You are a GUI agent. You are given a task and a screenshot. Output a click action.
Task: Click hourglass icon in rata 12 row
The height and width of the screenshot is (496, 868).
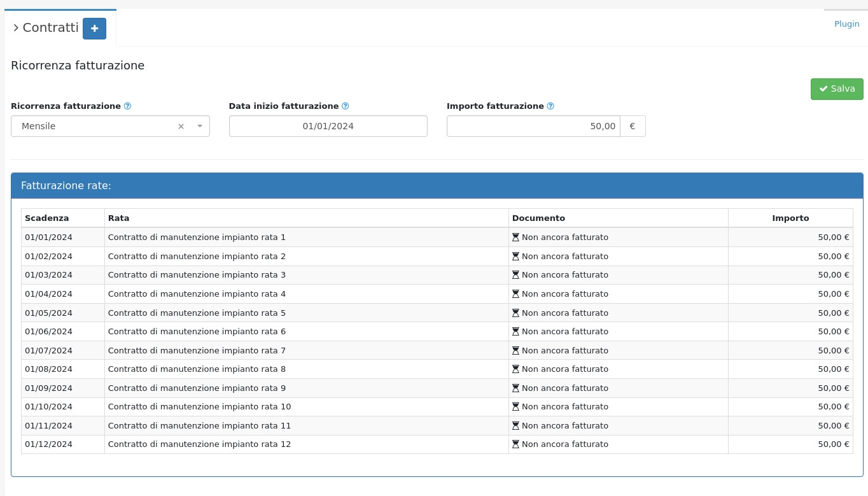(x=515, y=444)
